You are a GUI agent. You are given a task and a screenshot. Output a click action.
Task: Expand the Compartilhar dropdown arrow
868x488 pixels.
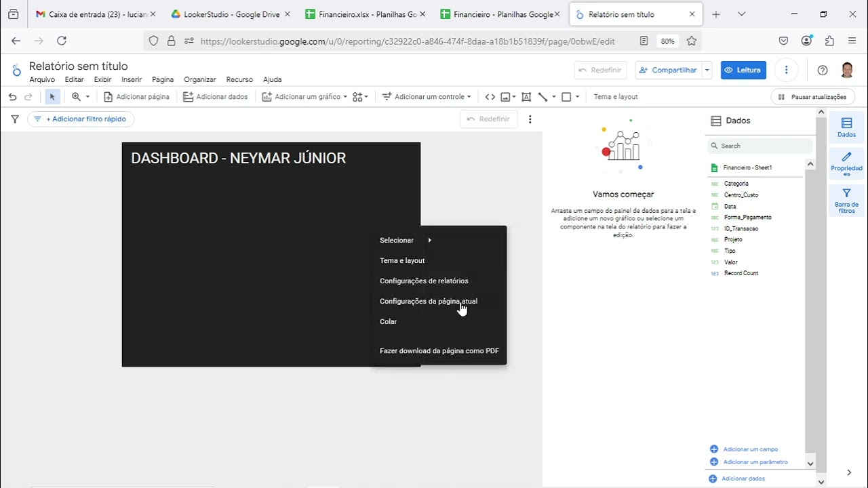(x=707, y=70)
